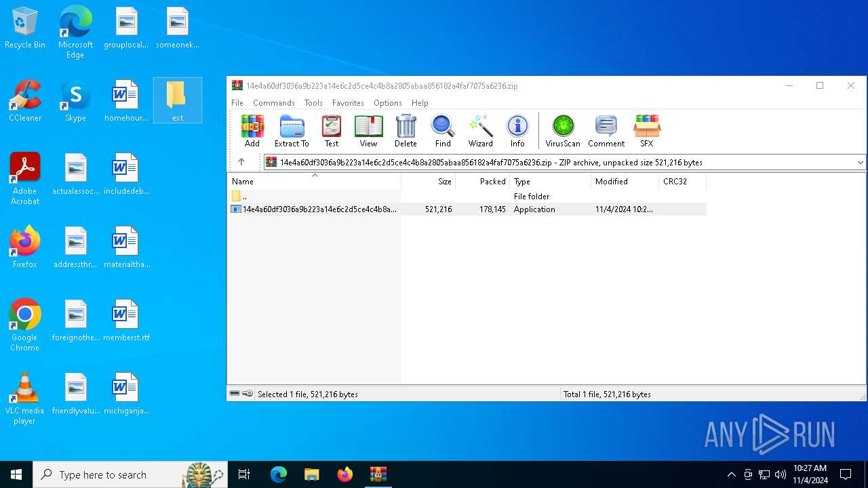Maximize the WinRAR window
The image size is (868, 488).
coord(820,85)
